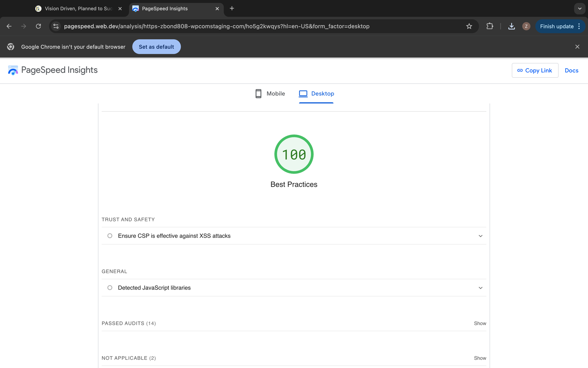Go back using the back arrow

click(x=9, y=26)
